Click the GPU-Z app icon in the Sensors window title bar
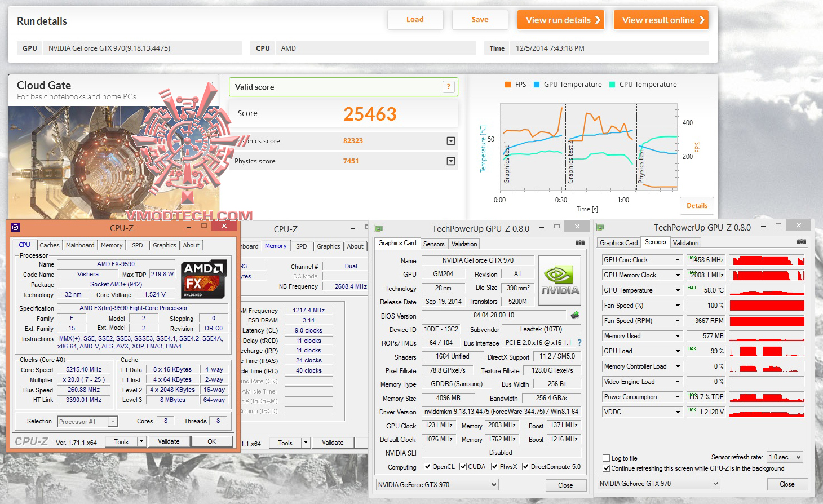The image size is (823, 504). pos(600,227)
